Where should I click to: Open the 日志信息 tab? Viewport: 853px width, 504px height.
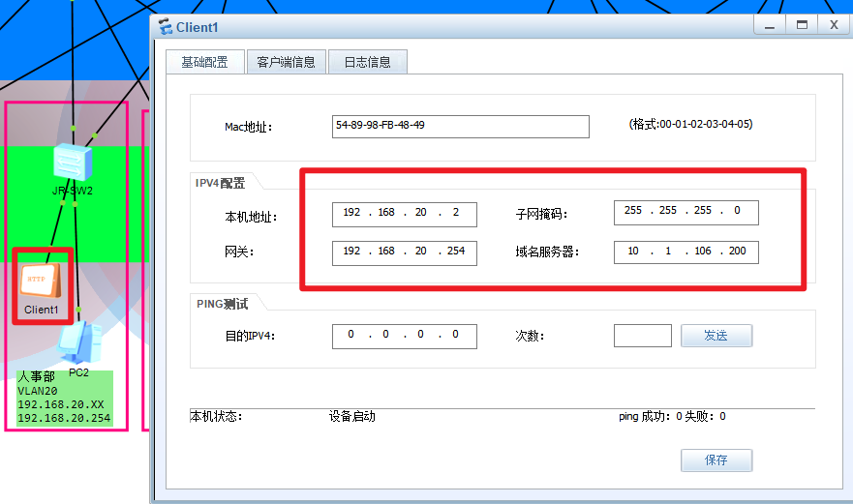367,62
